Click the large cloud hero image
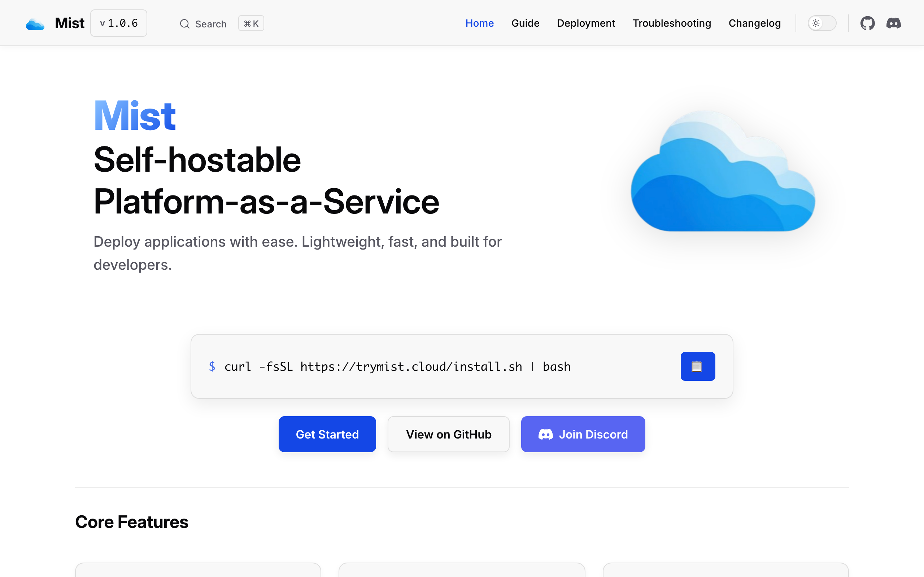 [x=722, y=172]
